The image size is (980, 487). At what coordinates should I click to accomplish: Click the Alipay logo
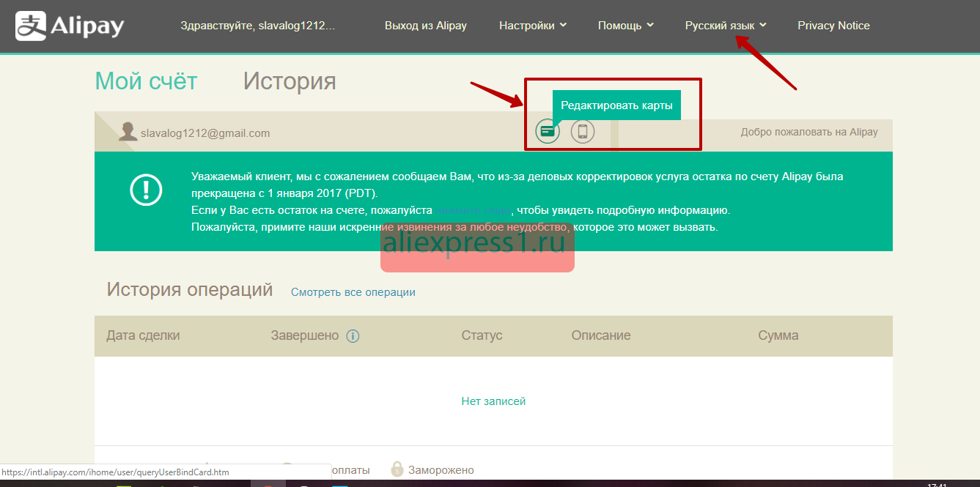click(x=70, y=26)
